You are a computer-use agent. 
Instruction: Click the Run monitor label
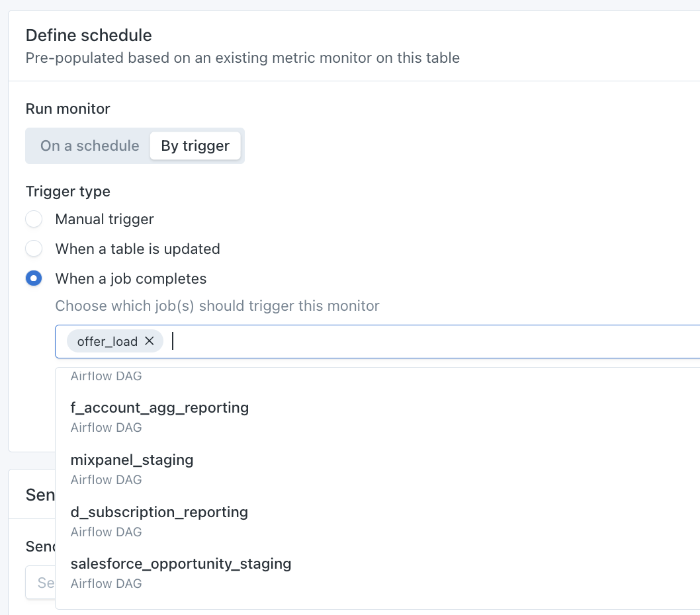pyautogui.click(x=67, y=109)
